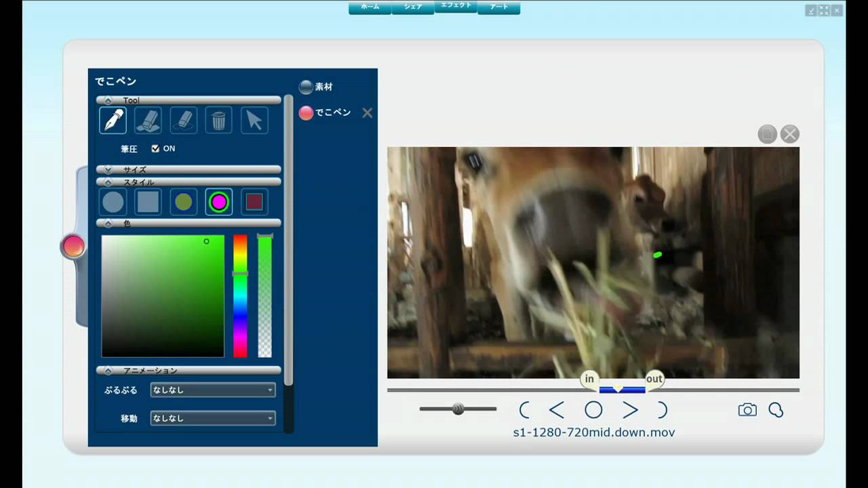This screenshot has height=488, width=868.
Task: Click the trash can delete tool
Action: click(218, 121)
